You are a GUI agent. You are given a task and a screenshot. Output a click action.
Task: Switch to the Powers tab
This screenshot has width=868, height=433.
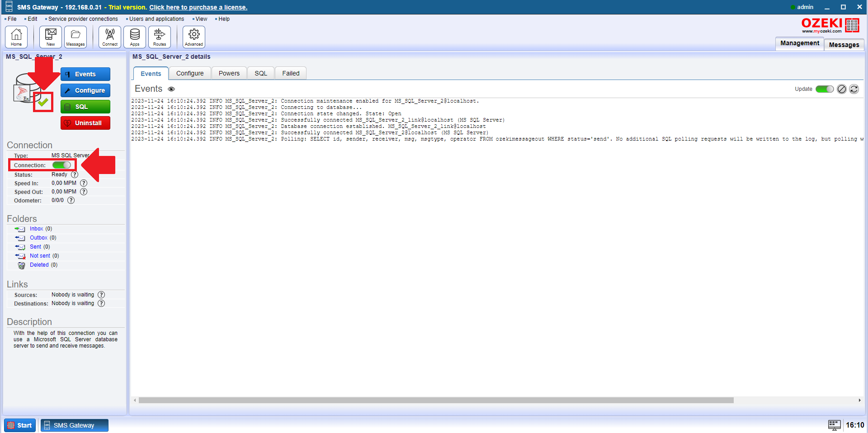click(x=229, y=73)
